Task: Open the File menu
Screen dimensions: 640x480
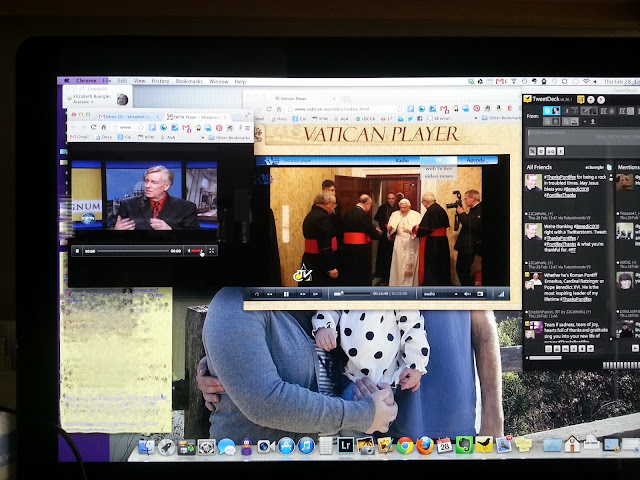Action: (106, 81)
